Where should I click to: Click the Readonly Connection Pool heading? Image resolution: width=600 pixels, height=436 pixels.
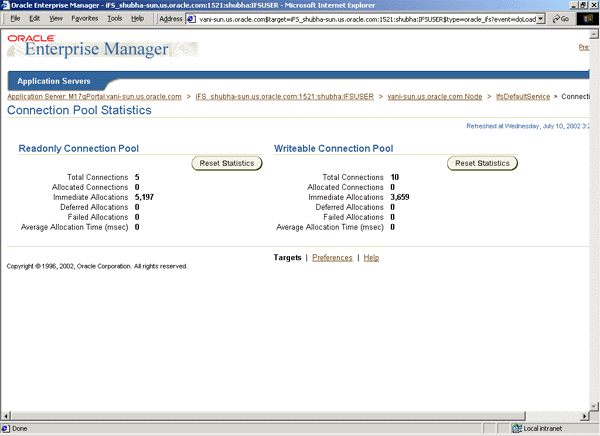78,149
